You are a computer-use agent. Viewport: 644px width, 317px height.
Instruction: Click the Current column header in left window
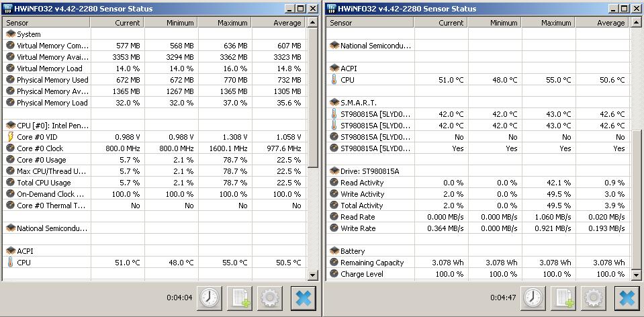point(117,23)
